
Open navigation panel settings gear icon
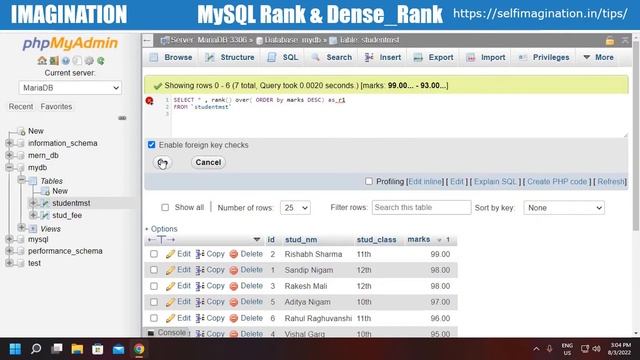[x=89, y=61]
